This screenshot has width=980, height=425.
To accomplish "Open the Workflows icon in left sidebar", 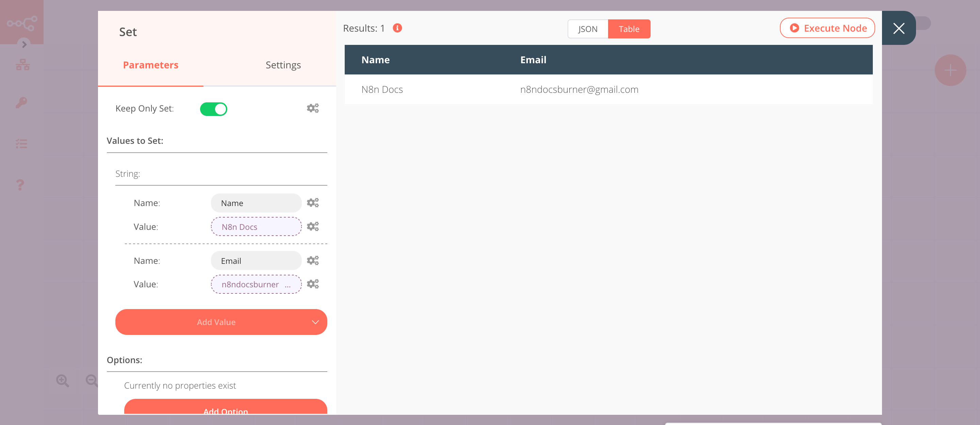I will click(22, 64).
